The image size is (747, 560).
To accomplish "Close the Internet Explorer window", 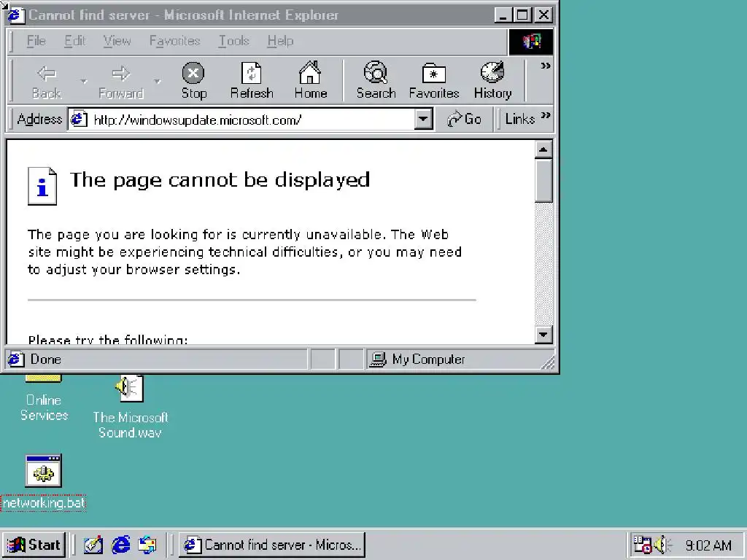I will point(543,15).
